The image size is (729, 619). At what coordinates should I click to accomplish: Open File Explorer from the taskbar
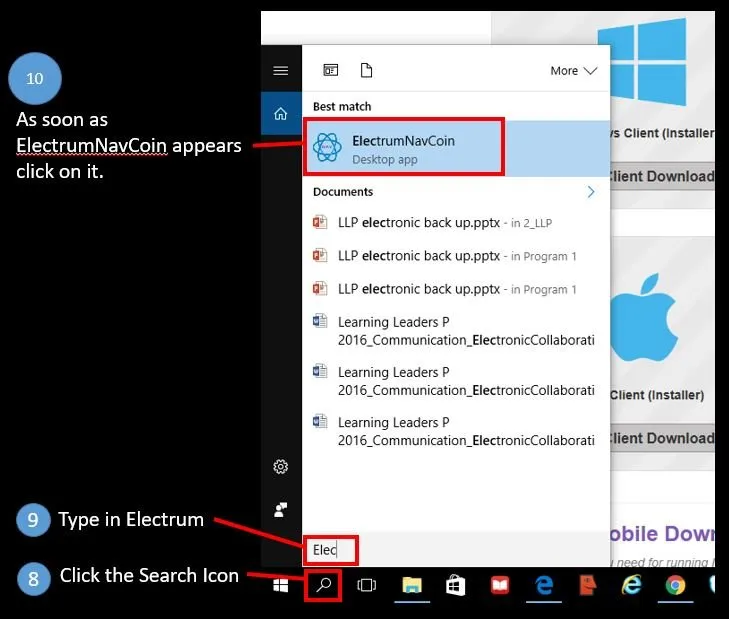[x=411, y=585]
